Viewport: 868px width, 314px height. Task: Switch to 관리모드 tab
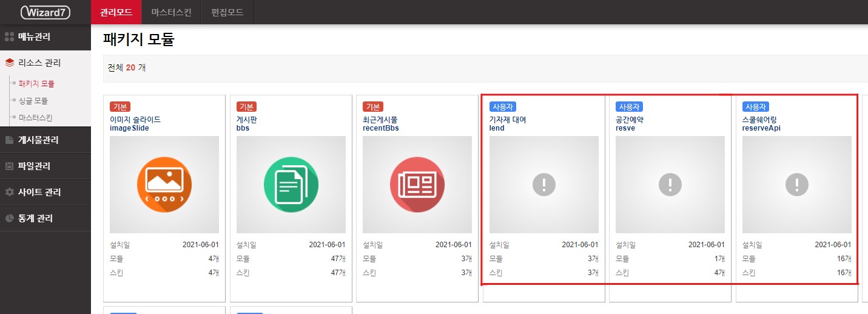tap(116, 12)
